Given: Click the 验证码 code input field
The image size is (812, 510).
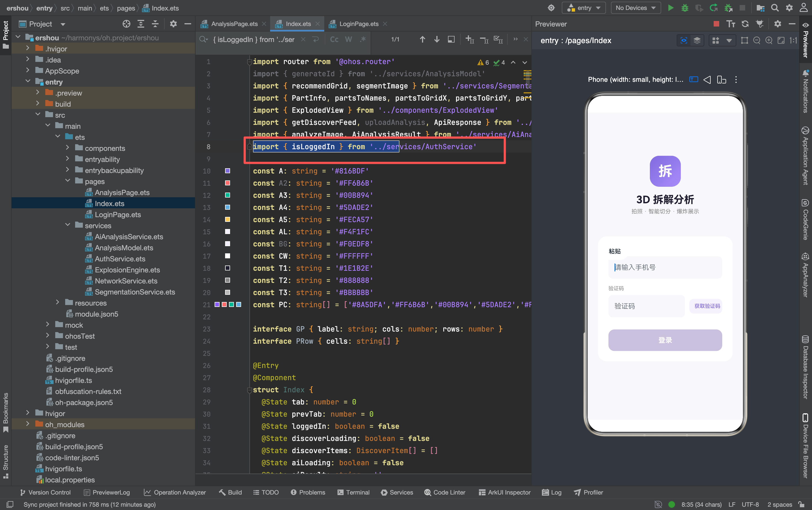Looking at the screenshot, I should point(647,306).
